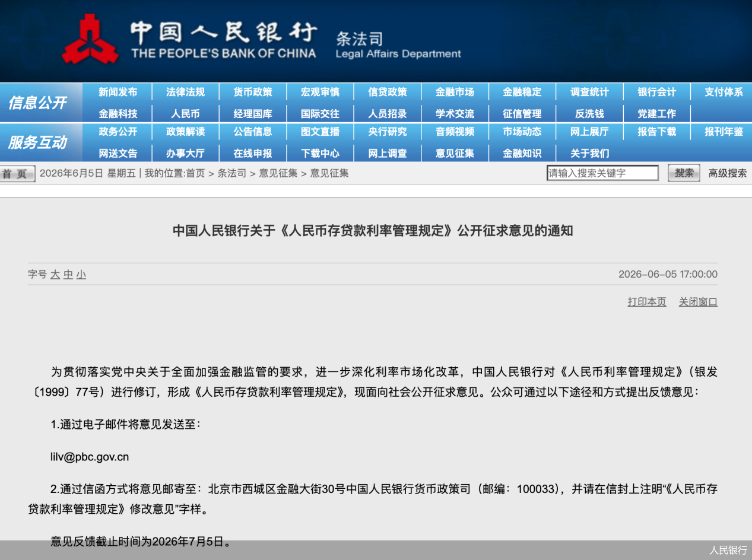Open 经理国库 section
The image size is (752, 560).
[253, 114]
